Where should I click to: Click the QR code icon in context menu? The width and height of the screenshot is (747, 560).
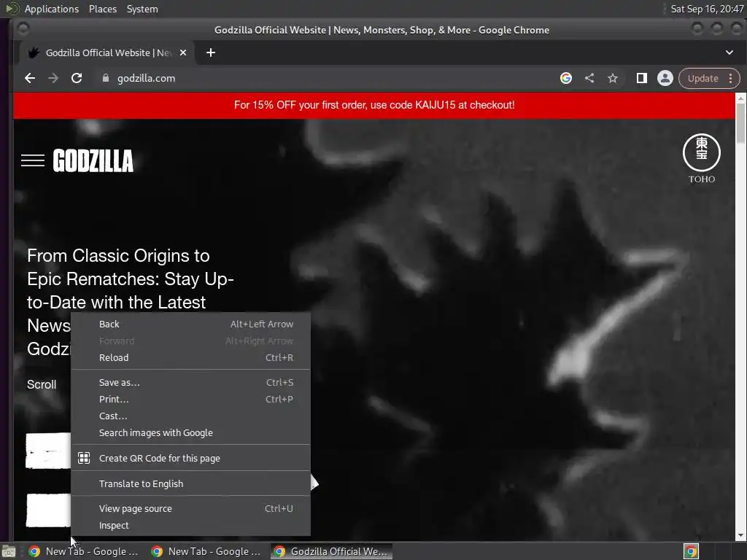coord(84,458)
